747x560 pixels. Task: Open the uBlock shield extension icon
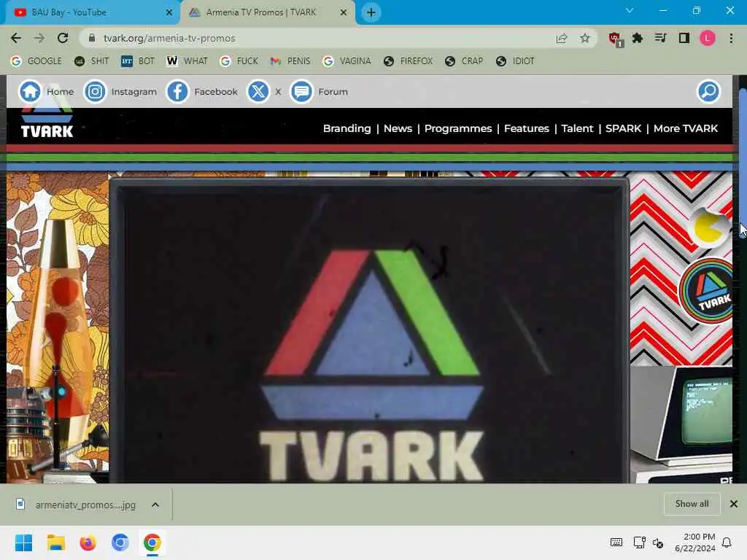click(x=615, y=39)
